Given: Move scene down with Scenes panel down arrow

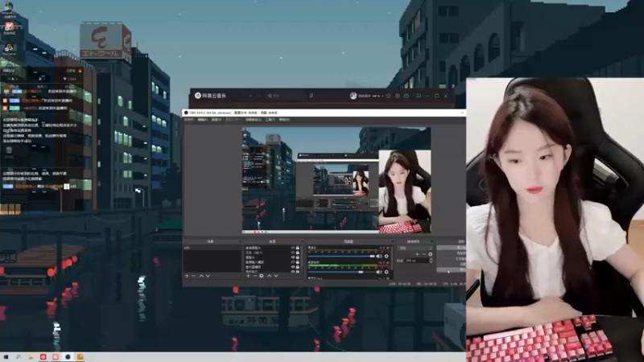Looking at the screenshot, I should click(x=208, y=276).
